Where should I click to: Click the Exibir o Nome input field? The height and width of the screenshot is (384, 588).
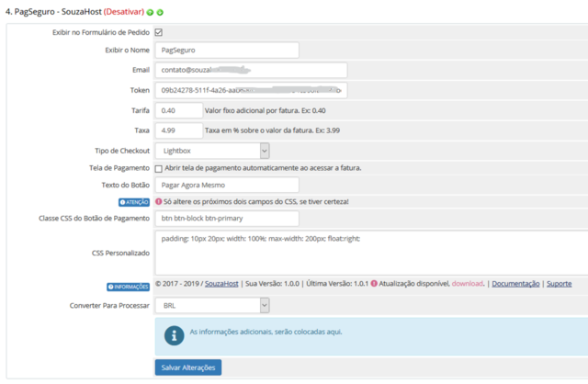pyautogui.click(x=227, y=51)
